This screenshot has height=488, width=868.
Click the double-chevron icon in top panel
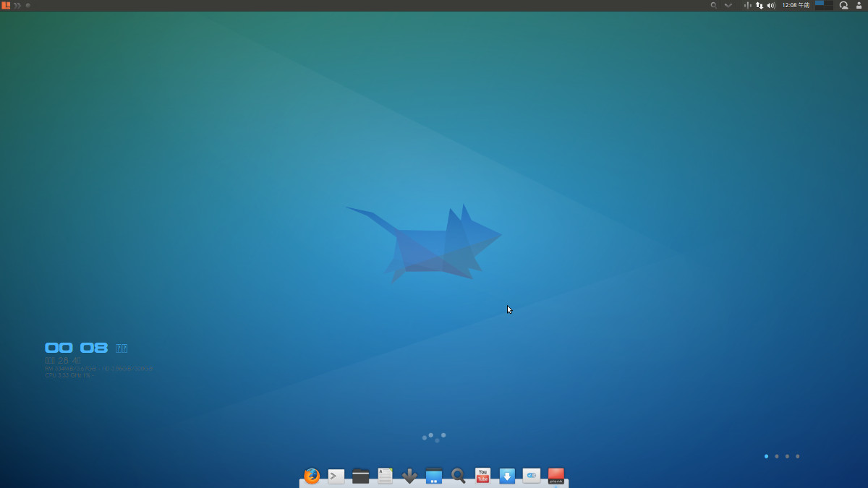[x=17, y=5]
